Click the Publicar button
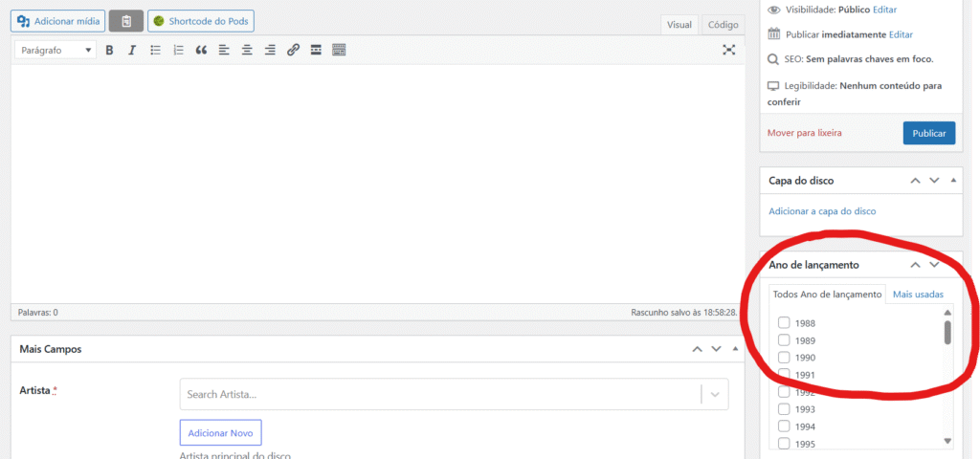 [x=928, y=133]
